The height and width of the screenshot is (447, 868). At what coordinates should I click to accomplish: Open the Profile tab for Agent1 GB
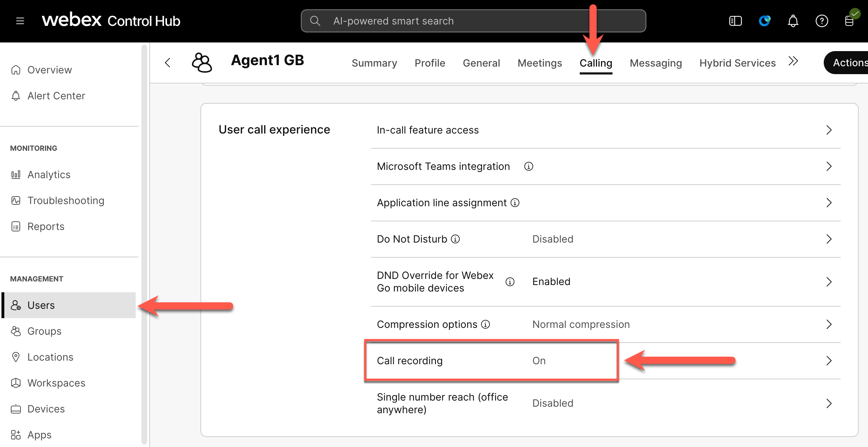click(430, 63)
